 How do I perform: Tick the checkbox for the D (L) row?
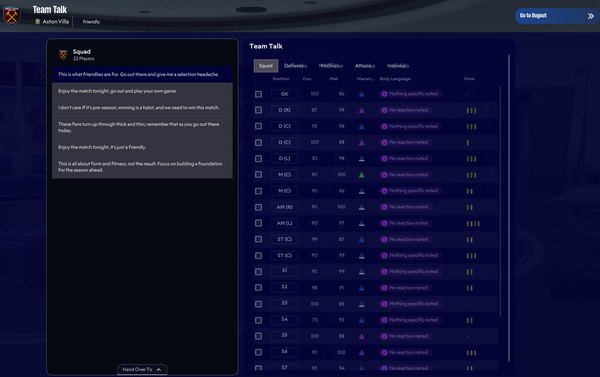point(259,158)
